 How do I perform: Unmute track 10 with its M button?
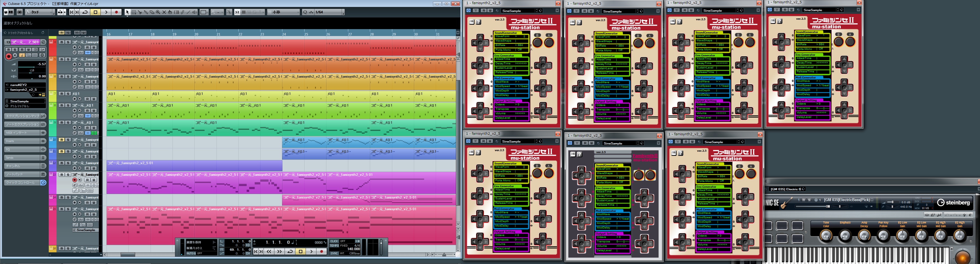[61, 140]
